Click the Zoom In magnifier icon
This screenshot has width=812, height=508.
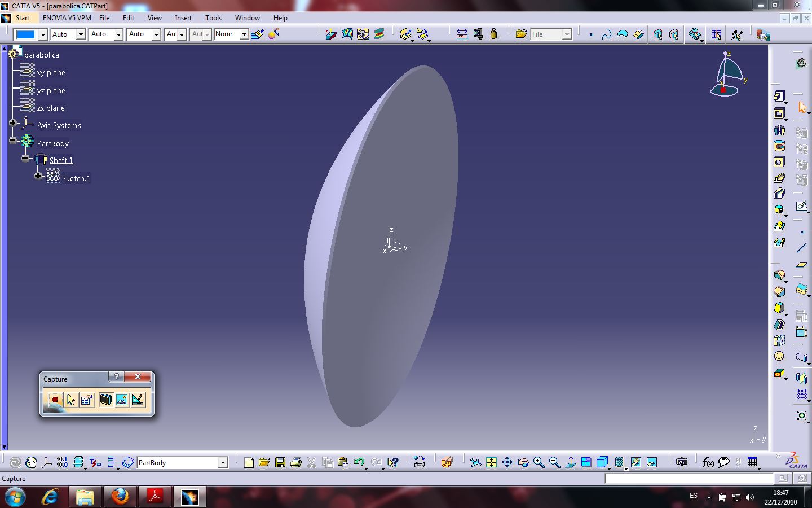539,462
